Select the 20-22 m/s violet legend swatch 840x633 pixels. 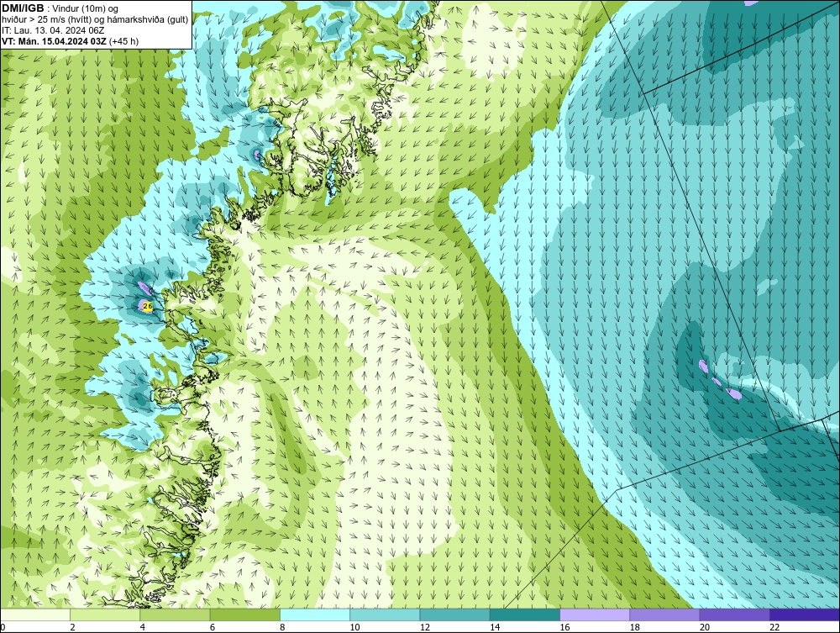point(734,615)
